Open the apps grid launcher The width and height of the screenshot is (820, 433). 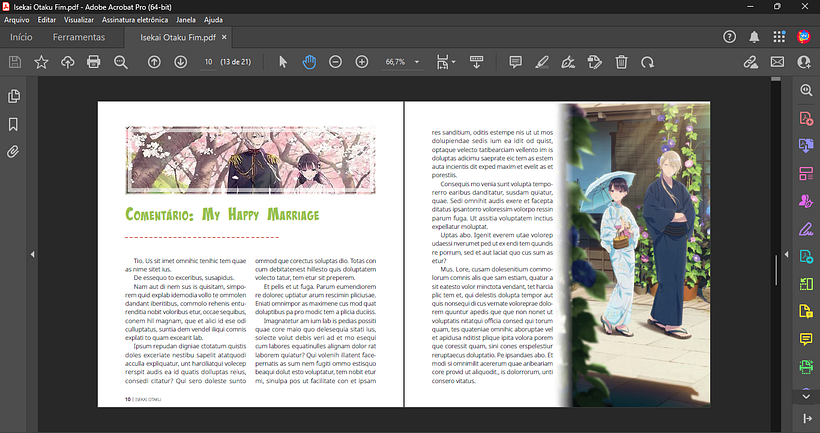click(x=779, y=37)
